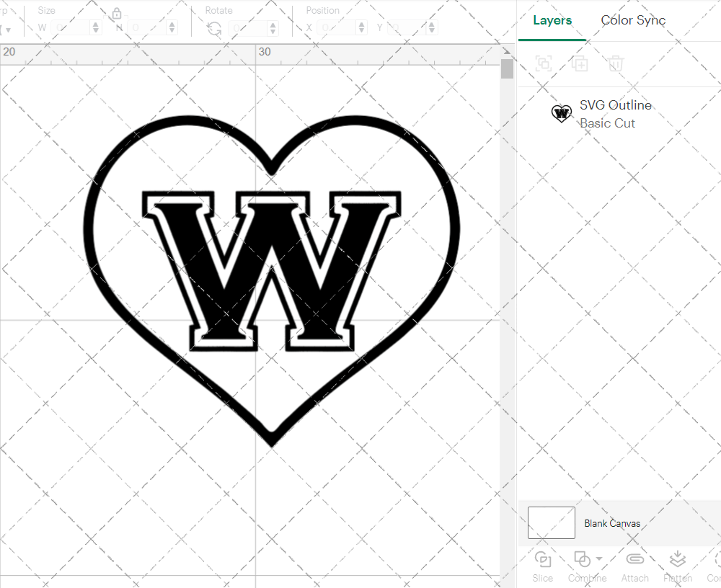Image resolution: width=721 pixels, height=588 pixels.
Task: Click the Size height H input field
Action: coord(147,27)
